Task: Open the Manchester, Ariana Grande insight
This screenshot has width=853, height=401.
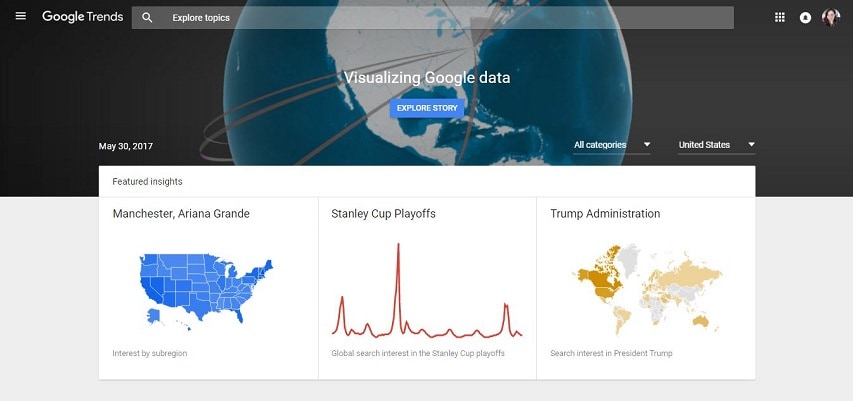Action: pos(181,214)
